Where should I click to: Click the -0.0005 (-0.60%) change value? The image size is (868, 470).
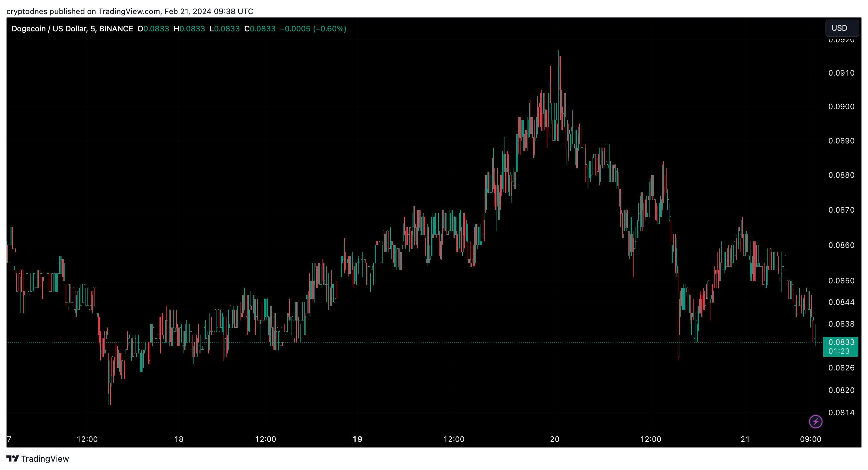pyautogui.click(x=313, y=28)
